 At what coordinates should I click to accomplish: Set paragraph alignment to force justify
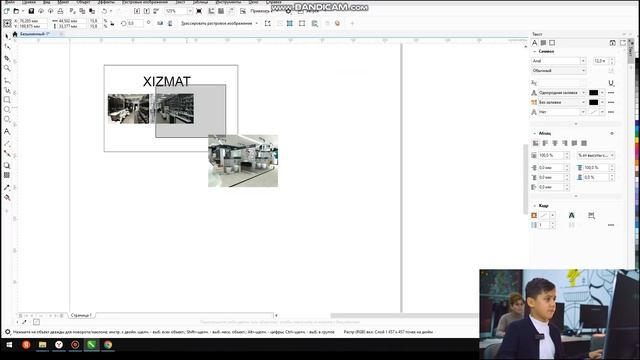pyautogui.click(x=584, y=143)
